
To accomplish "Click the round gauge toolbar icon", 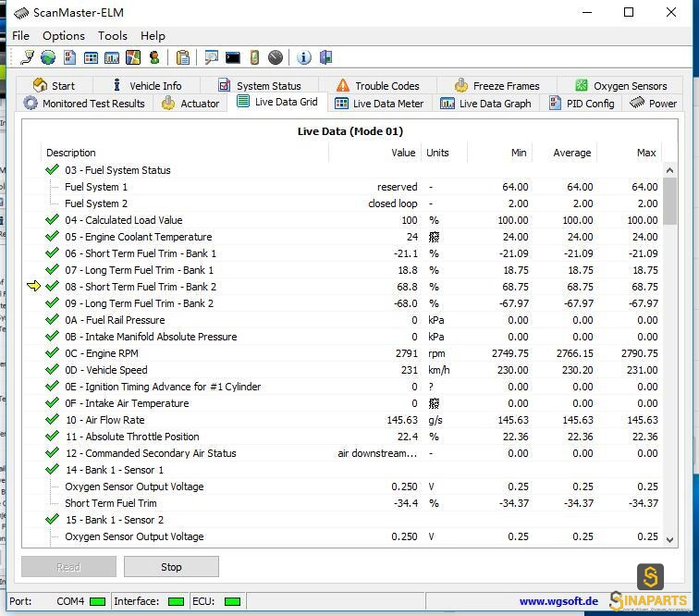I will coord(276,57).
